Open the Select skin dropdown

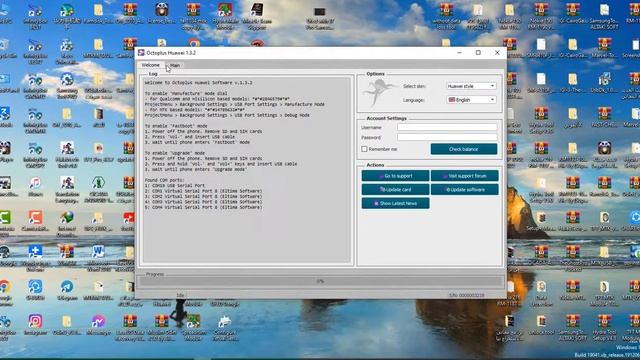pyautogui.click(x=471, y=86)
